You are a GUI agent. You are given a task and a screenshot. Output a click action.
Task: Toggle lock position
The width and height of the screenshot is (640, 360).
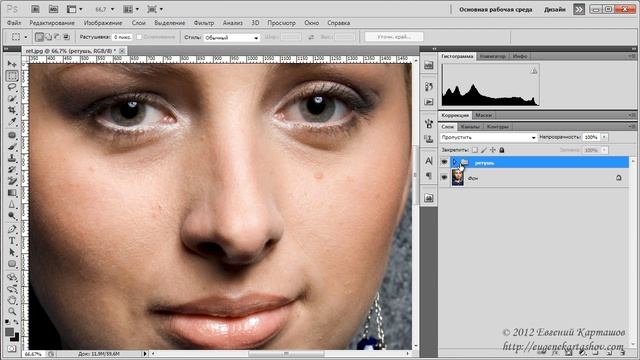pos(493,150)
